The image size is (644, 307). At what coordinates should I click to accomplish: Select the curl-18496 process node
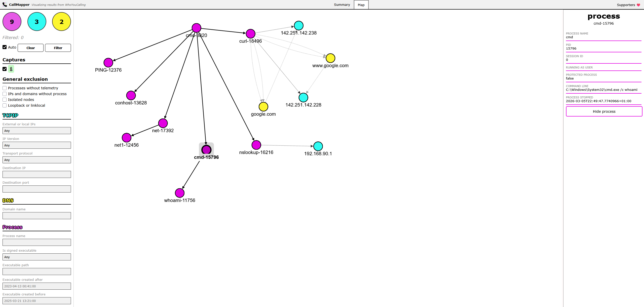[x=250, y=33]
